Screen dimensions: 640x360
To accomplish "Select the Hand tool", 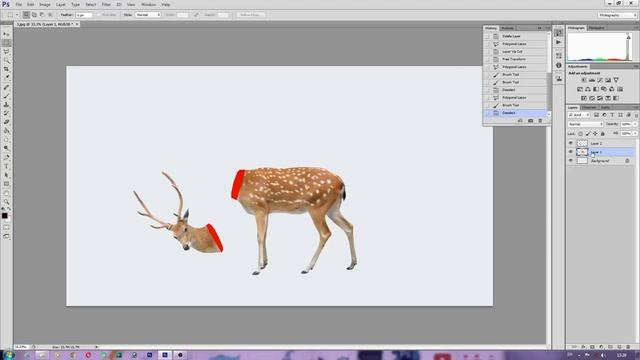I will 6,193.
